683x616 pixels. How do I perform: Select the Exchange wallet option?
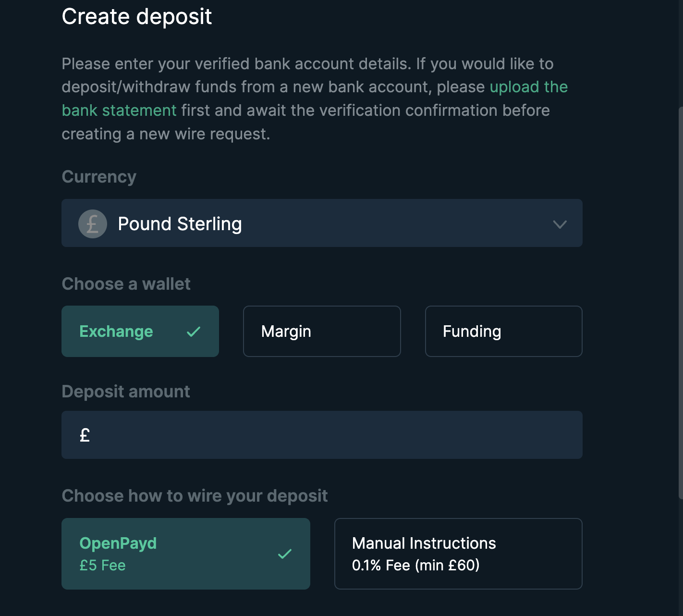click(x=140, y=331)
